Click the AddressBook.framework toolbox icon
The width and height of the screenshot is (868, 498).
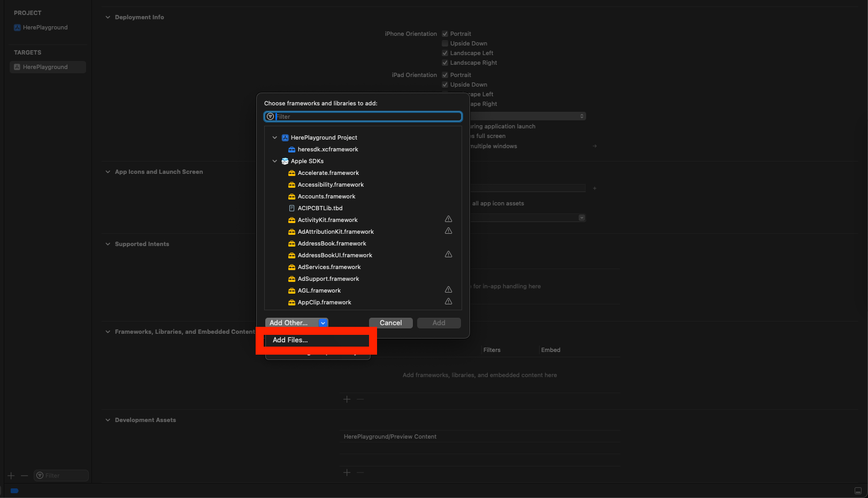point(291,243)
